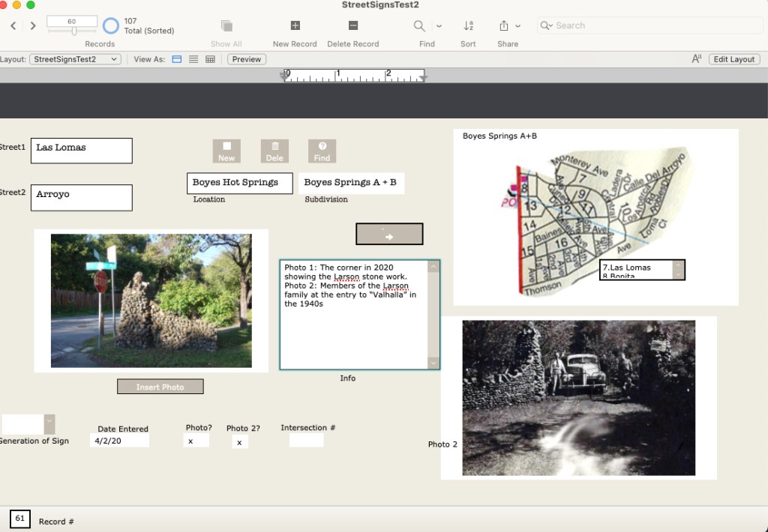Open the Share toolbar icon
The image size is (768, 532).
[x=504, y=26]
